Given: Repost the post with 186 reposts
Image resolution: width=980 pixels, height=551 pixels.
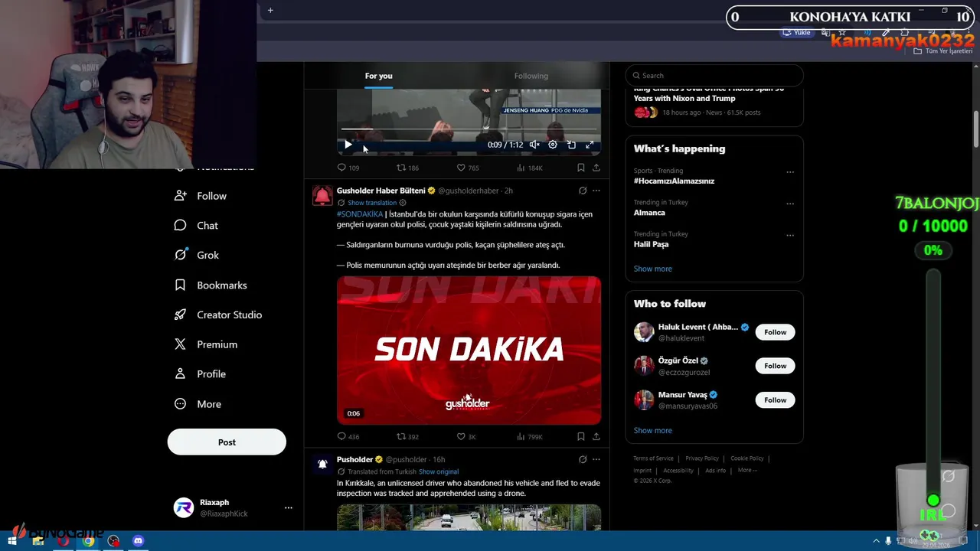Looking at the screenshot, I should 407,168.
